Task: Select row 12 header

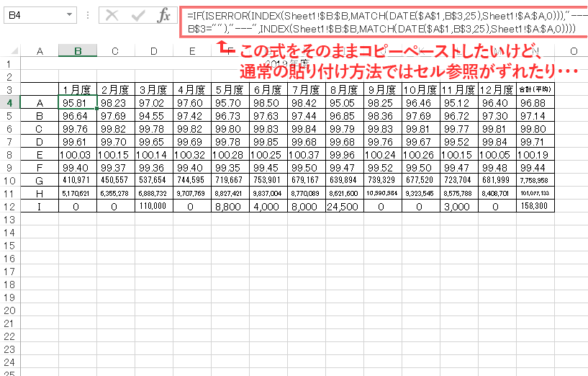Action: [x=9, y=207]
